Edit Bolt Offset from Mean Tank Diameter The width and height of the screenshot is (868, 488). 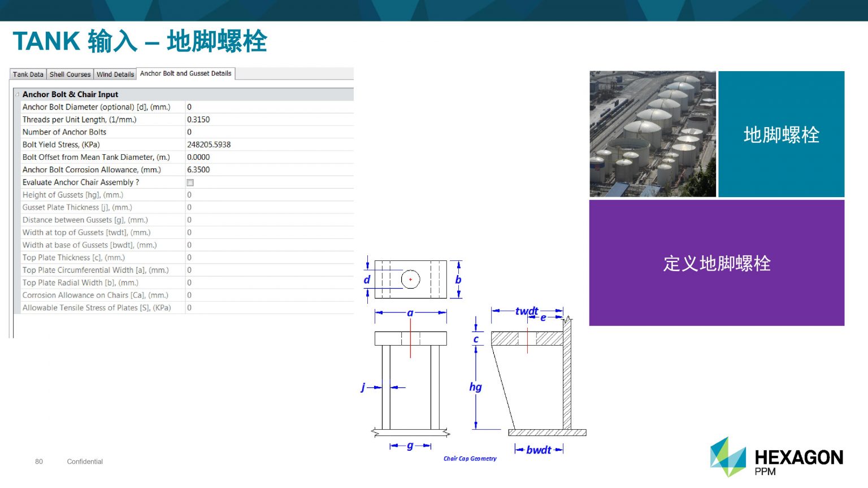[x=269, y=157]
